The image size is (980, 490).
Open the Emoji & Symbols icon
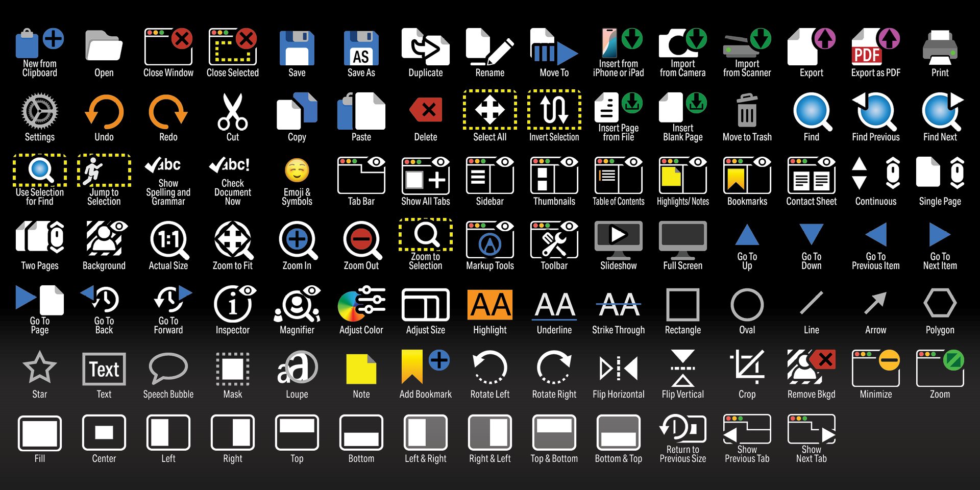(x=297, y=170)
